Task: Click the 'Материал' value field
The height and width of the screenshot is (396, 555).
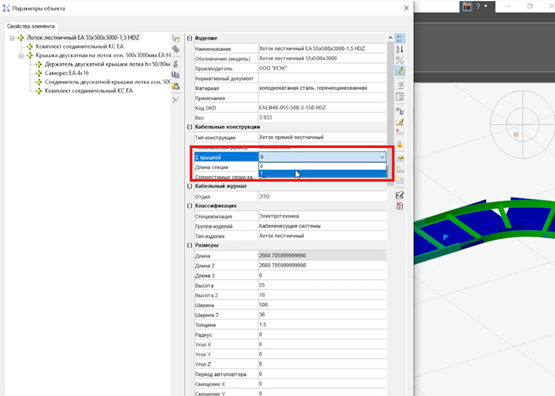Action: point(322,88)
